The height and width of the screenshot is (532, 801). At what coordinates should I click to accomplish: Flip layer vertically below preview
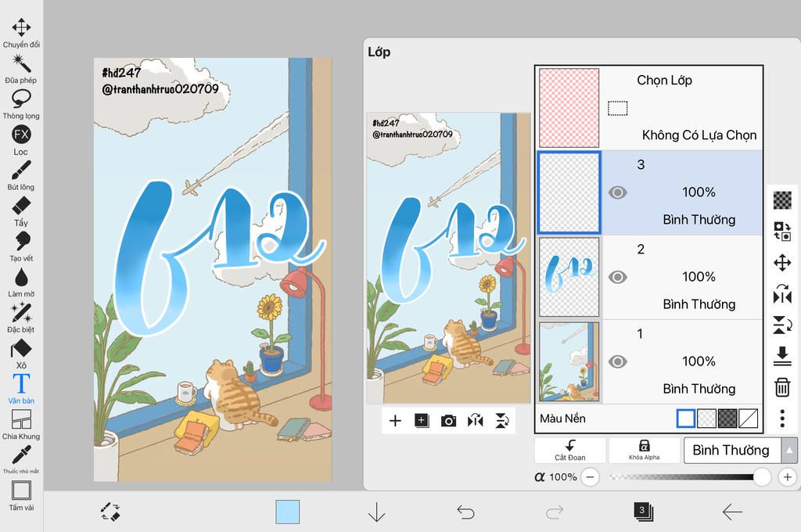(x=501, y=421)
